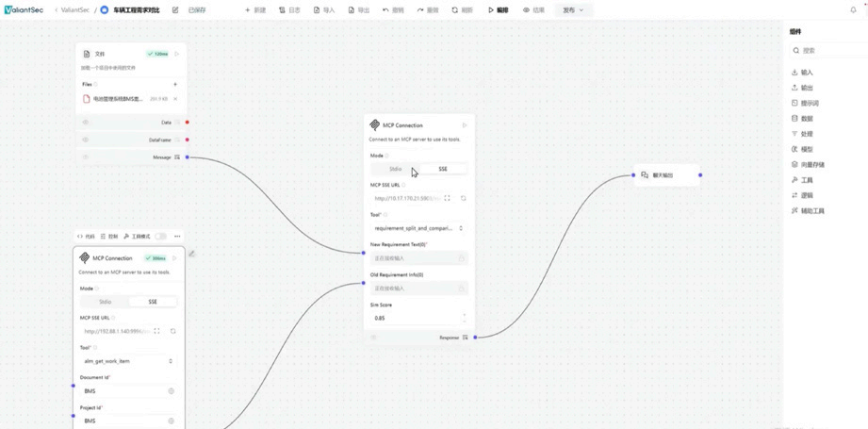Toggle the 工具模式 switch
The width and height of the screenshot is (868, 429).
point(160,237)
